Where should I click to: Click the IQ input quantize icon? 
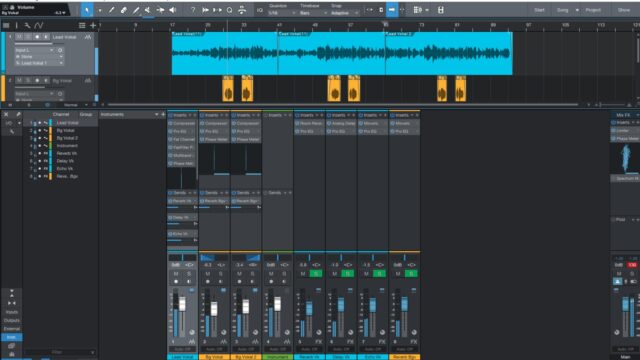[x=260, y=10]
